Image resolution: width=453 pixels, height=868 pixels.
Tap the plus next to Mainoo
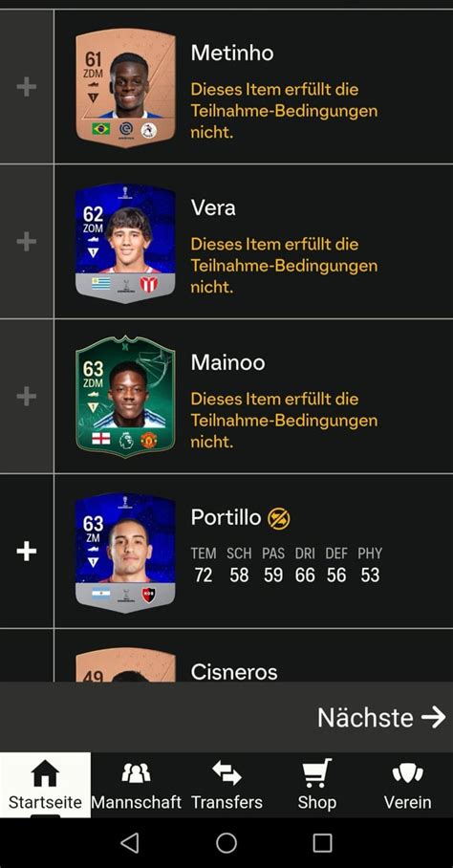click(27, 397)
